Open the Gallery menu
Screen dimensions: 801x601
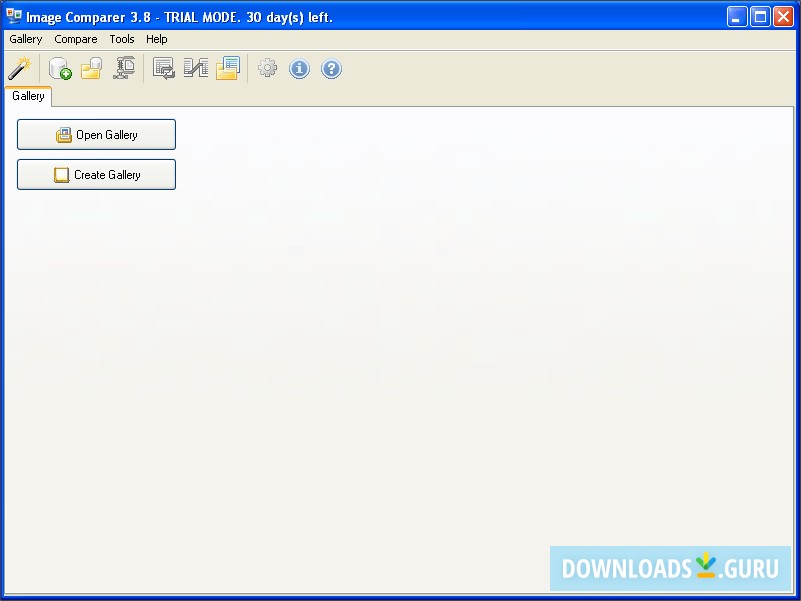[x=25, y=39]
